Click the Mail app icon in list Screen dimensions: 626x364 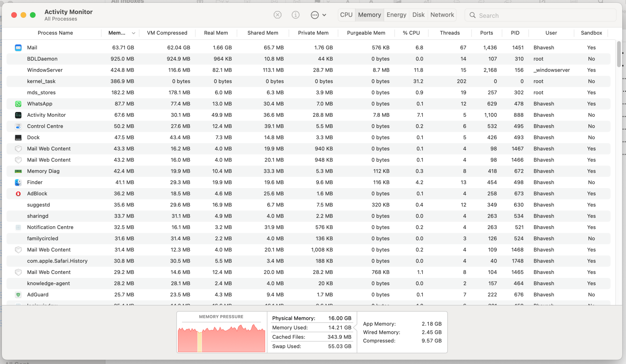[x=18, y=48]
